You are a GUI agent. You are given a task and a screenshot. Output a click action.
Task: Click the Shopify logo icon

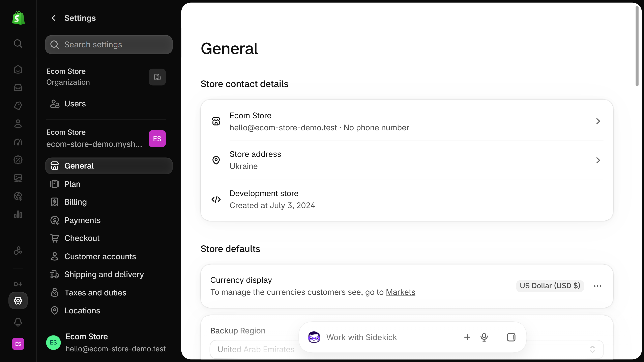(x=18, y=18)
